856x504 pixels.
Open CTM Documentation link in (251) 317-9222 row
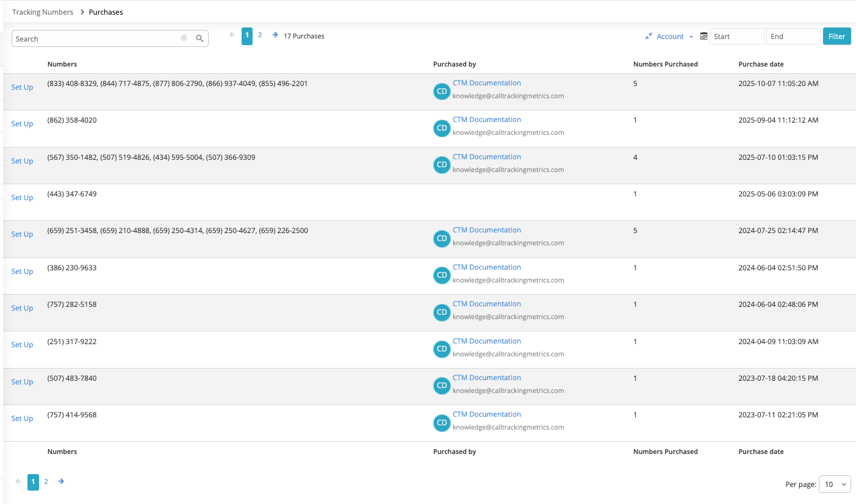(x=487, y=341)
